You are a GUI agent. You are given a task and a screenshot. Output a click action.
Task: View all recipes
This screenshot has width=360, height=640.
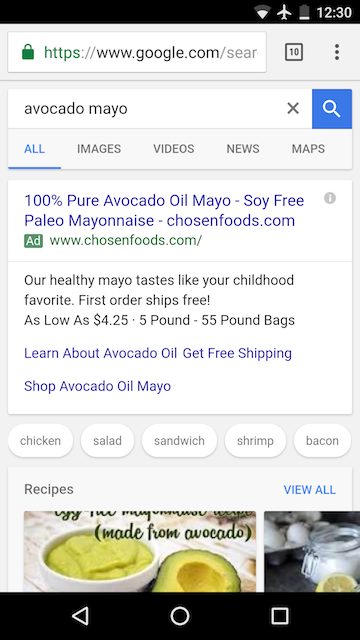309,490
